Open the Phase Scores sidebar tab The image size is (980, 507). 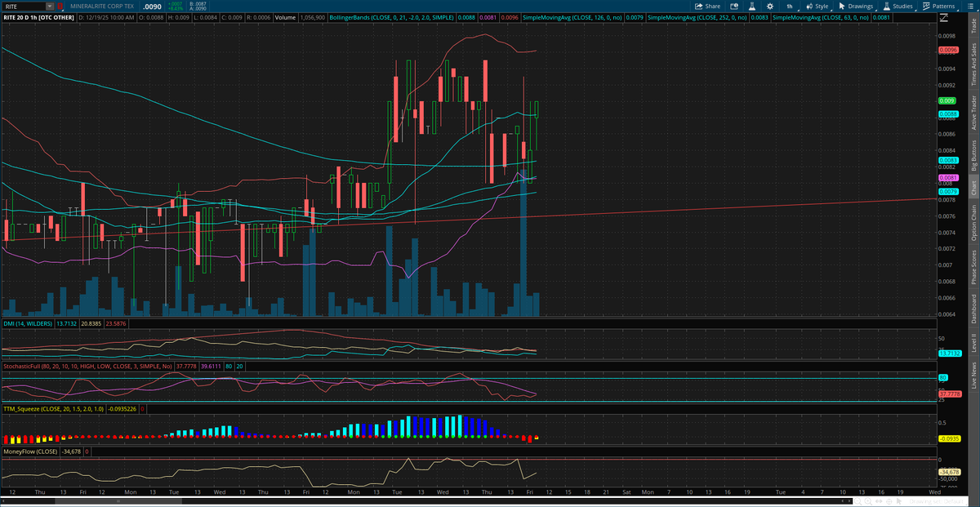pos(973,266)
